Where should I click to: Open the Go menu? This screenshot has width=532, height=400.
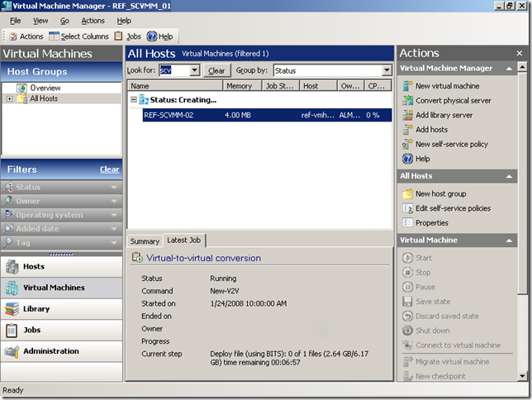coord(64,21)
